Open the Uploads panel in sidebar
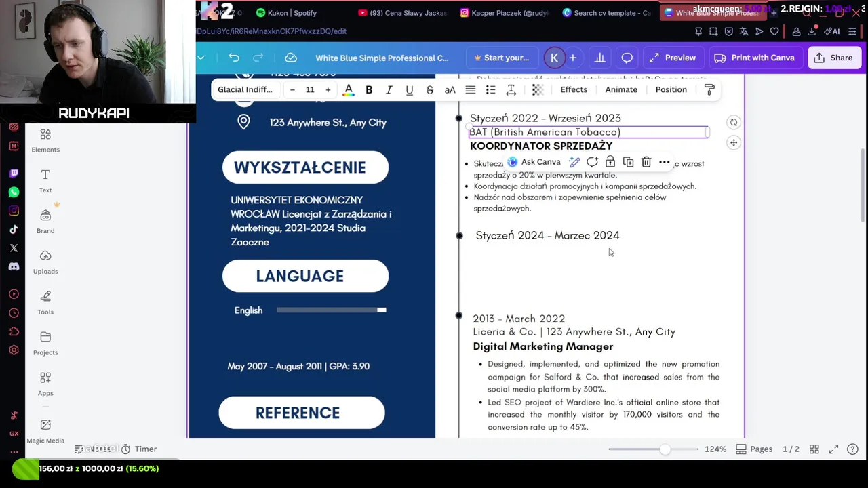 (x=45, y=262)
